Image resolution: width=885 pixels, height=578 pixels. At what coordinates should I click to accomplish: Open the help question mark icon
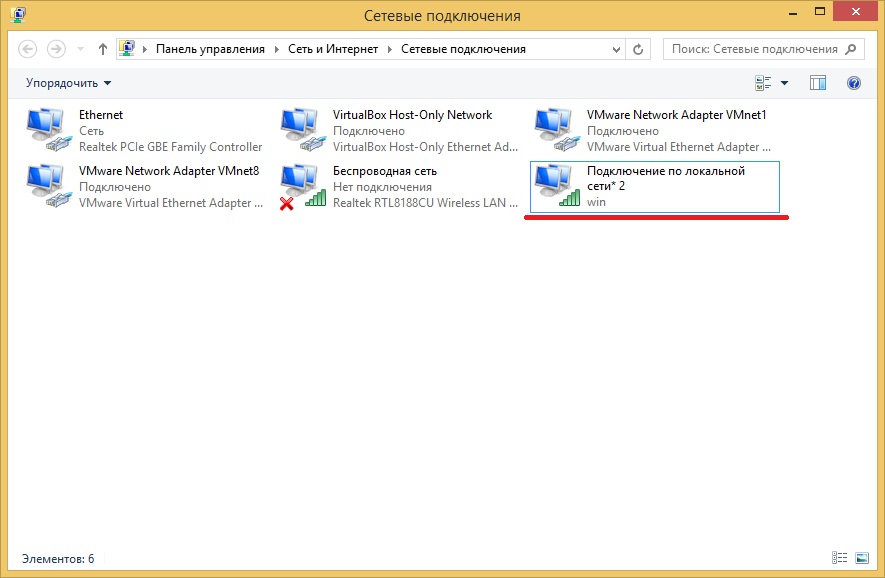tap(853, 83)
